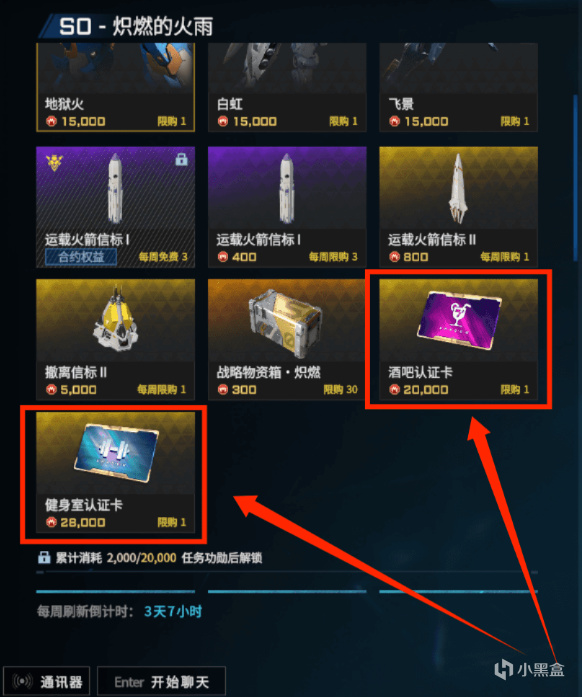Click the 开始聊天 chat input field
This screenshot has width=582, height=697.
(x=161, y=681)
